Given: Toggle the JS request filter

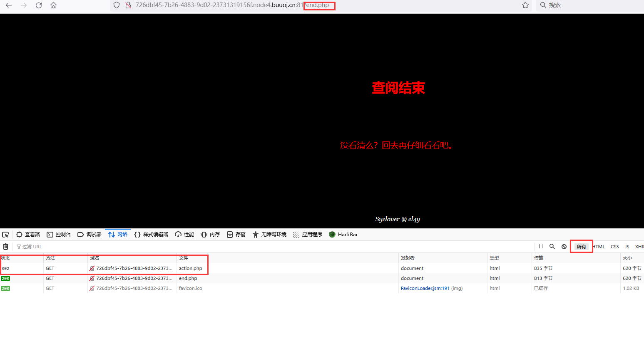Looking at the screenshot, I should coord(627,246).
